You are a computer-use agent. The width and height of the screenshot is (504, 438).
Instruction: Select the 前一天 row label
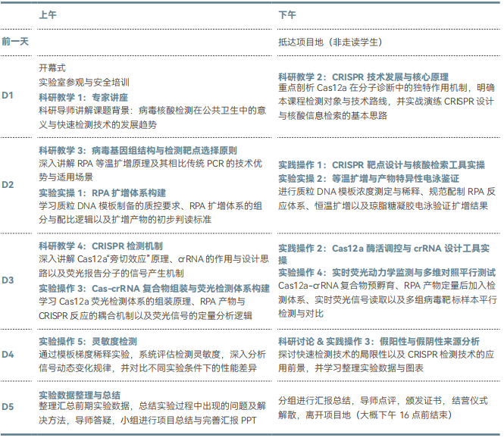tap(15, 41)
